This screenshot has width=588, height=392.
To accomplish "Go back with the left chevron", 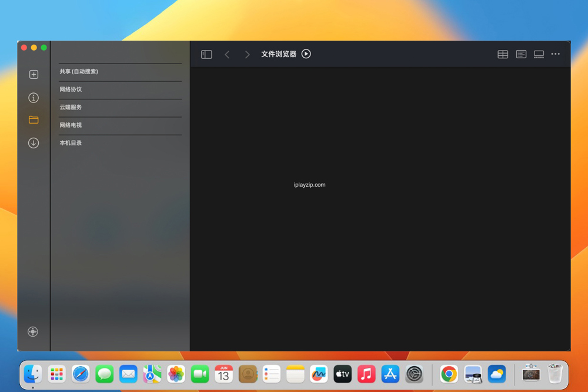I will tap(227, 54).
